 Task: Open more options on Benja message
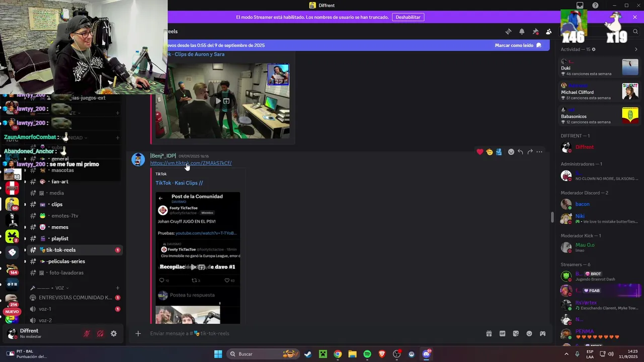point(539,152)
